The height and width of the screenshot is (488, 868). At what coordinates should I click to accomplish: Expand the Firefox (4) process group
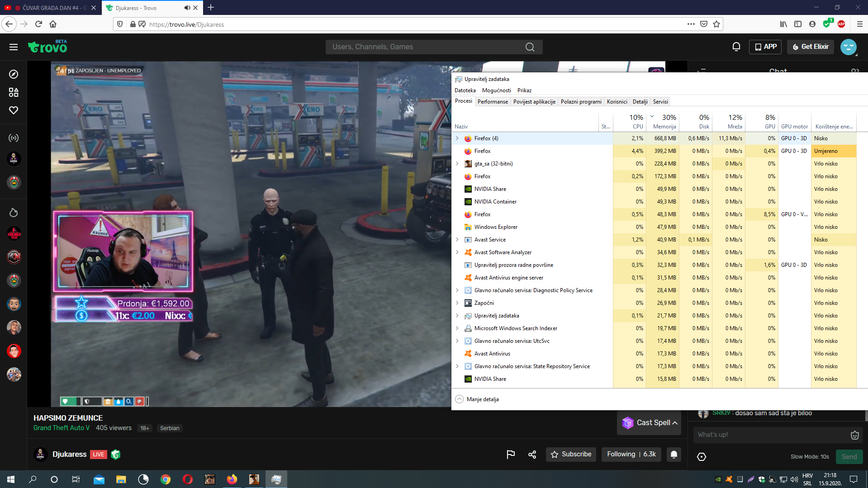[457, 138]
